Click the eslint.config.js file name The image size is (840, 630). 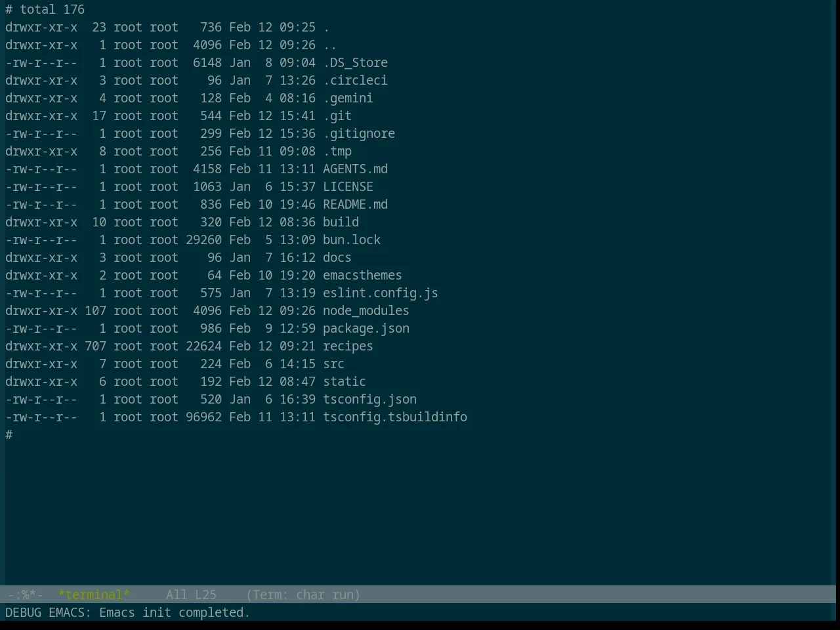381,293
